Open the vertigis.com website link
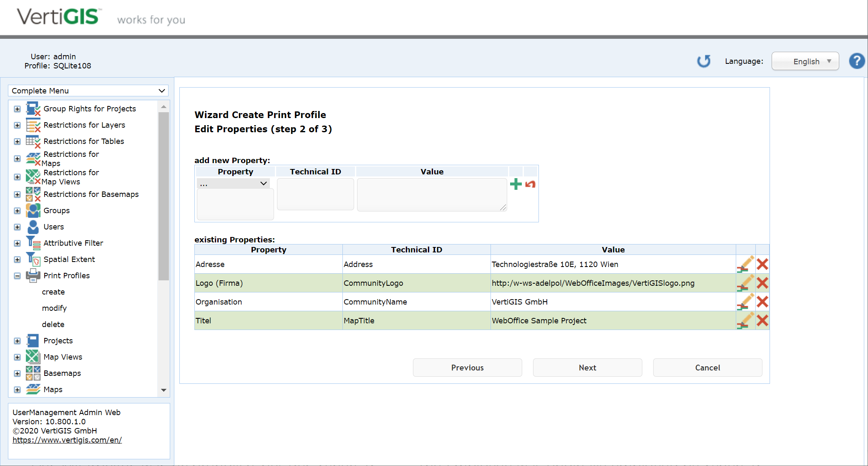 pyautogui.click(x=67, y=440)
